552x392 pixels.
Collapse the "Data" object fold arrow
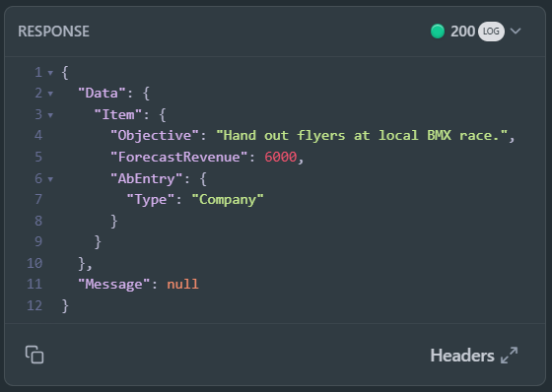[x=50, y=94]
